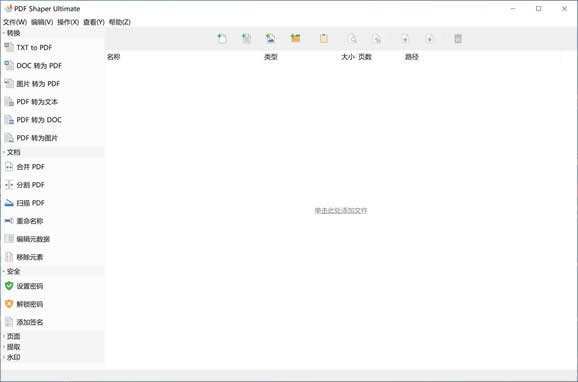Screen dimensions: 578x382
Task: Select the 重命名称 rename tool
Action: (24, 221)
